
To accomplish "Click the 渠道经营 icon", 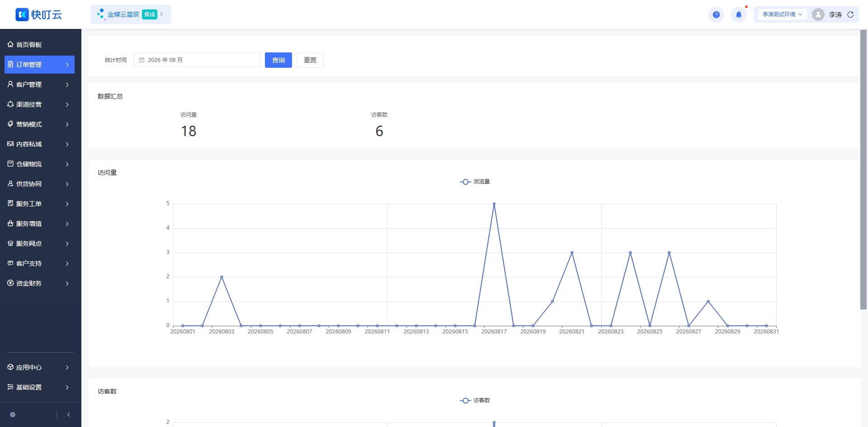I will pyautogui.click(x=10, y=104).
